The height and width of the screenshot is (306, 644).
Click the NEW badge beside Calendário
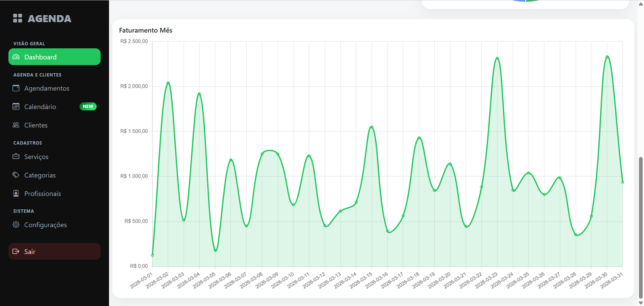[x=88, y=107]
